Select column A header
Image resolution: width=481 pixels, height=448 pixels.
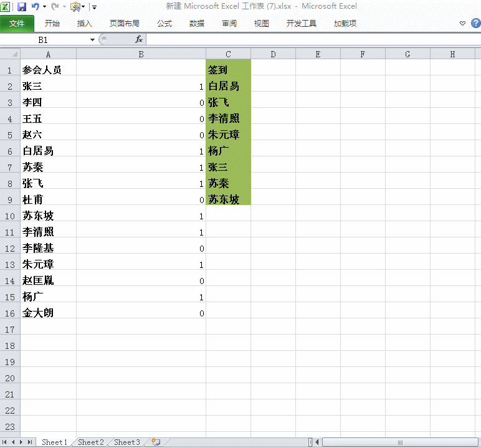48,54
